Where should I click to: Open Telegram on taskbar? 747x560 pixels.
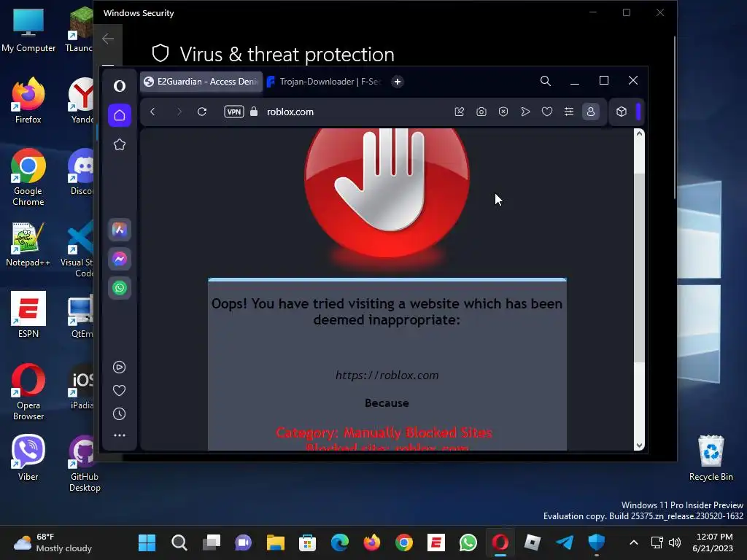(565, 542)
